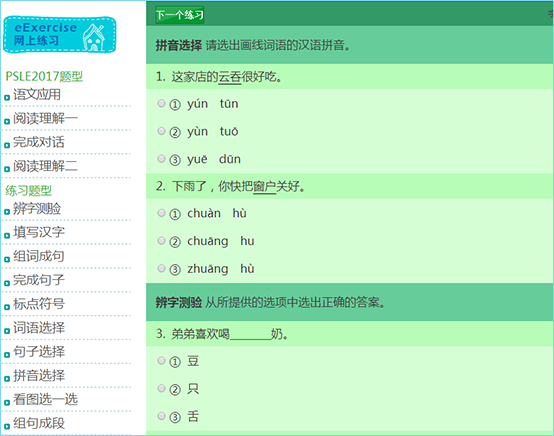This screenshot has width=554, height=436.
Task: Click the eExercise 网上练习 house logo
Action: coord(59,35)
